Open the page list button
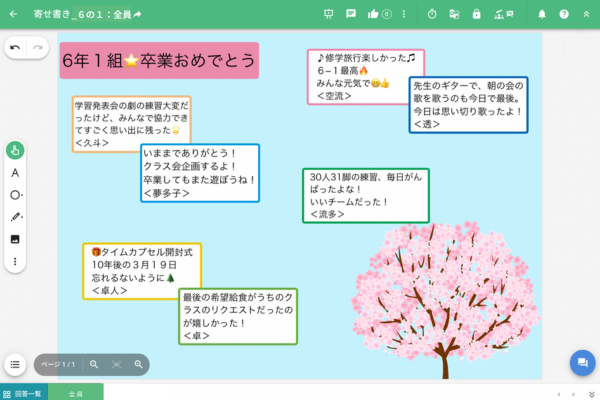 15,364
